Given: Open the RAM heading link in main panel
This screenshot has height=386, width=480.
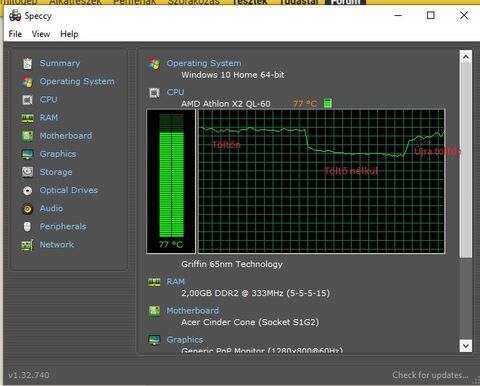Looking at the screenshot, I should click(176, 282).
